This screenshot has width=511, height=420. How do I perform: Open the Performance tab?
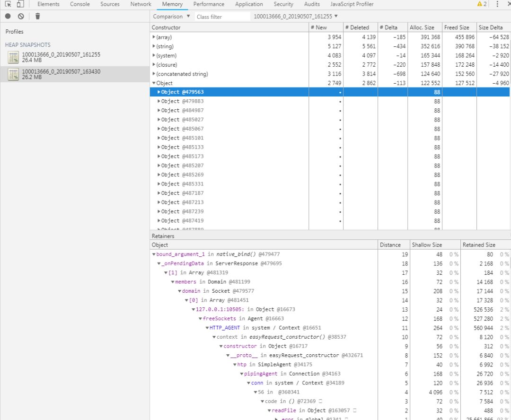pos(209,4)
